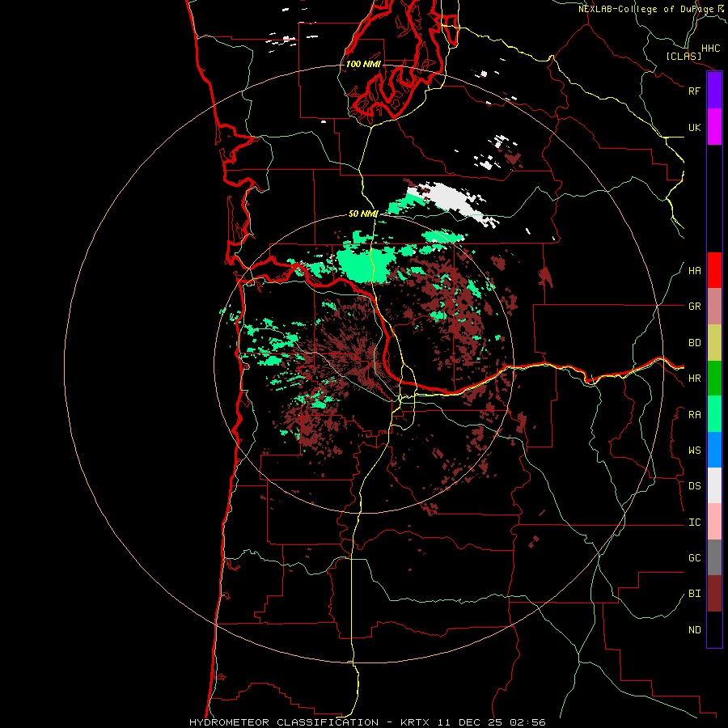Click the KRTX radar site identifier
This screenshot has width=728, height=728.
(x=415, y=722)
